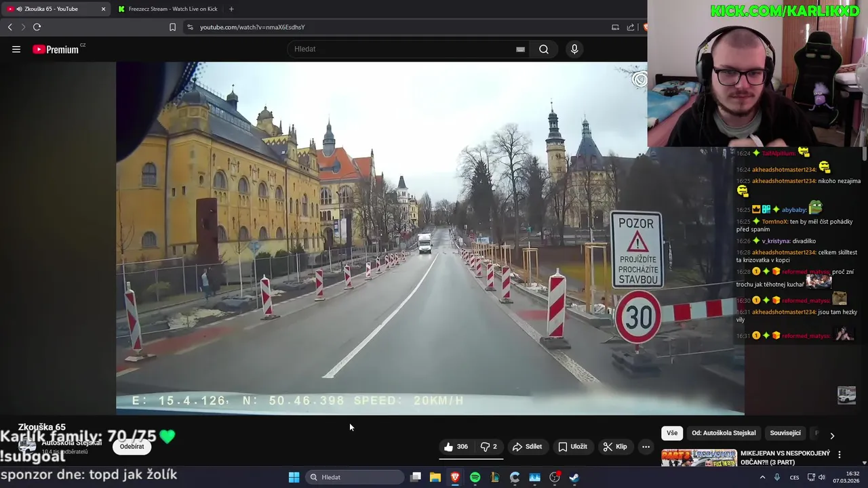This screenshot has height=488, width=868.
Task: Open Spotify from taskbar
Action: 475,477
